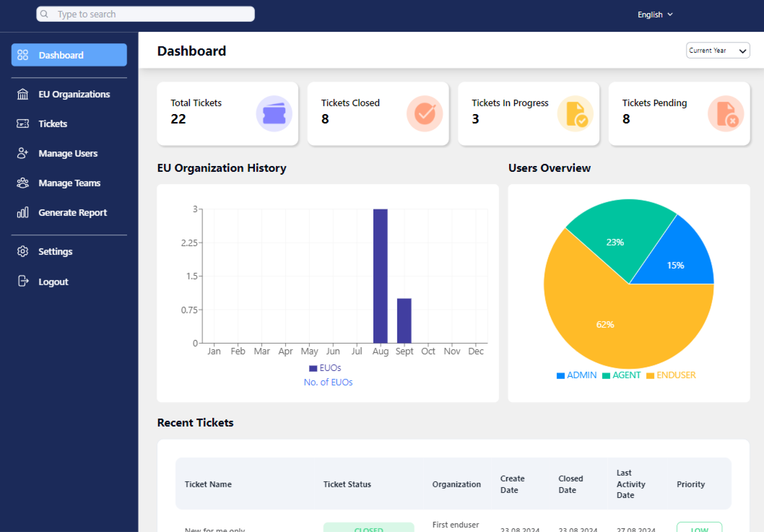Click the Generate Report bar chart icon

(x=23, y=212)
